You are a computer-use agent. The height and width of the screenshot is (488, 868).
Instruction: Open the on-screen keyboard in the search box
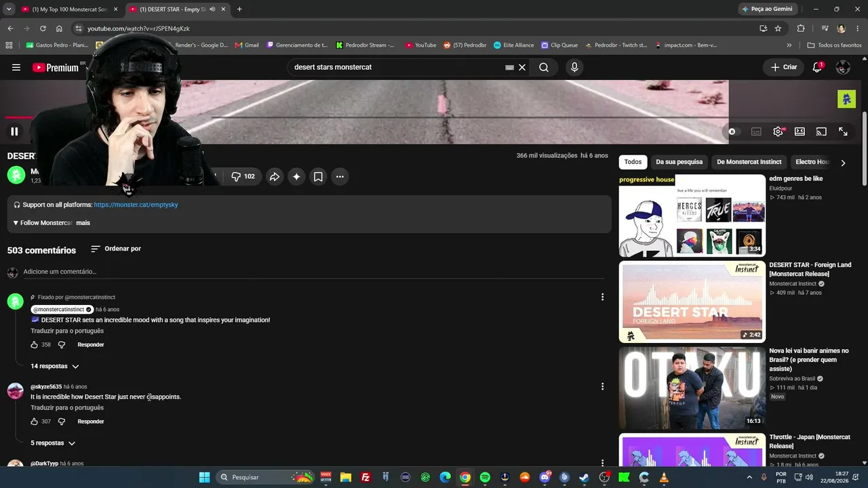click(x=510, y=67)
